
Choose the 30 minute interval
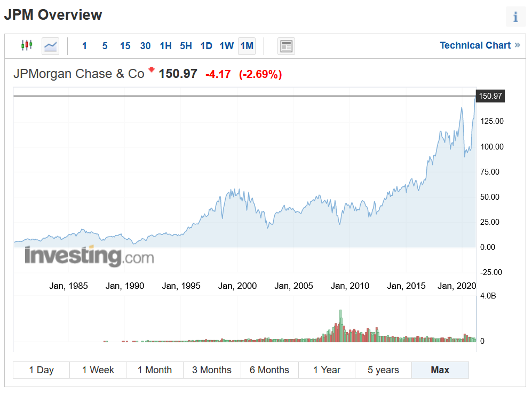(x=145, y=46)
